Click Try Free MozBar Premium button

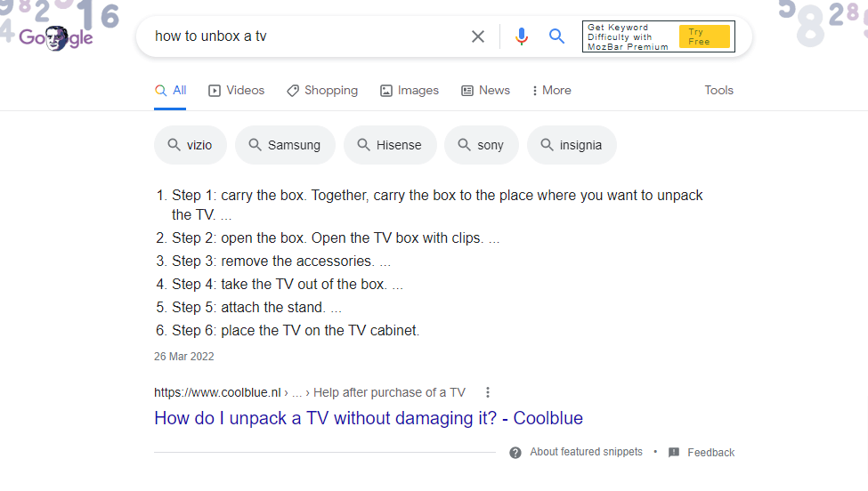pyautogui.click(x=704, y=36)
